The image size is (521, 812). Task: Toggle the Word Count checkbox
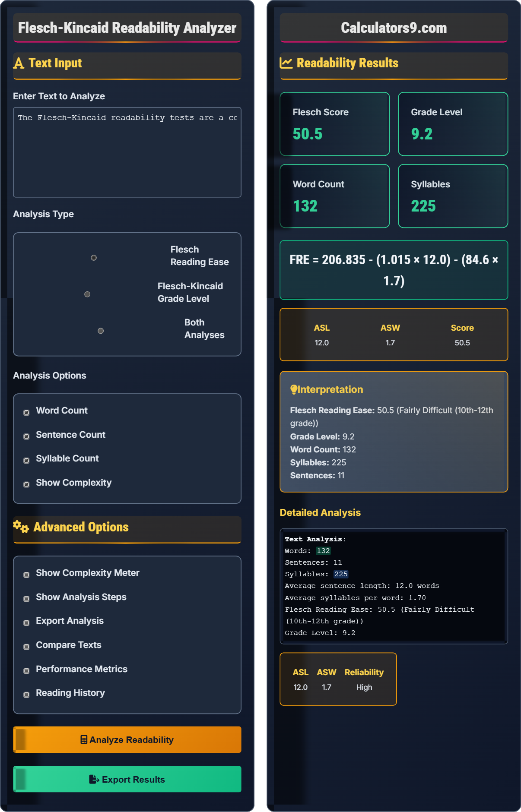click(26, 412)
